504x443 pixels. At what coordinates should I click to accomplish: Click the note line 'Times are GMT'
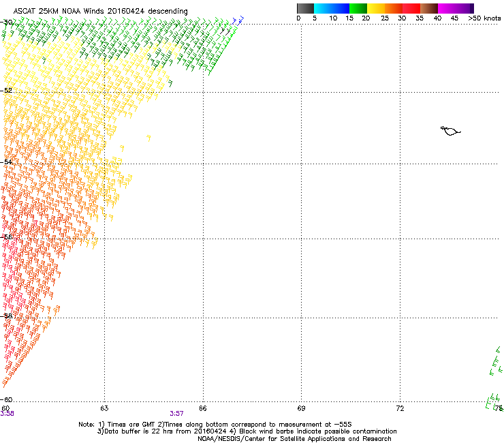tap(131, 425)
